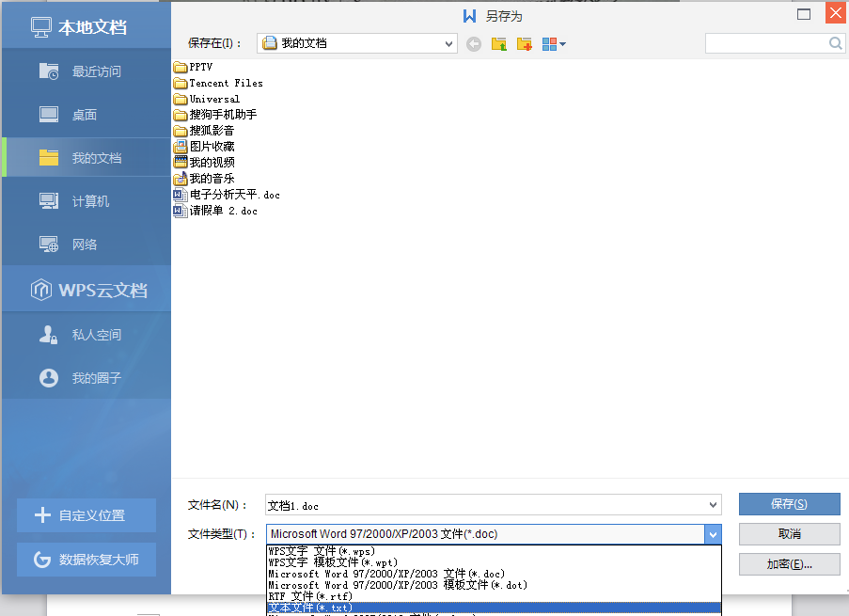The image size is (849, 616).
Task: Open 私人空间 cloud location
Action: [86, 335]
